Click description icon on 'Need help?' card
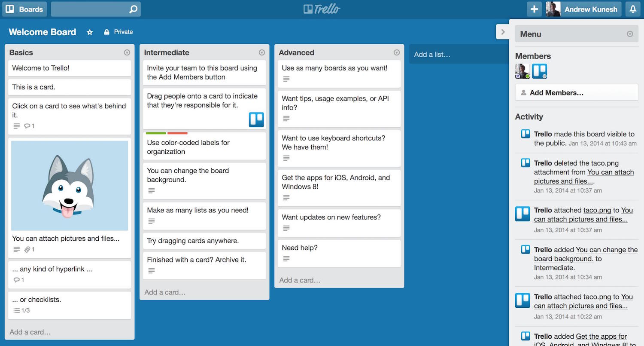The height and width of the screenshot is (346, 644). [286, 259]
